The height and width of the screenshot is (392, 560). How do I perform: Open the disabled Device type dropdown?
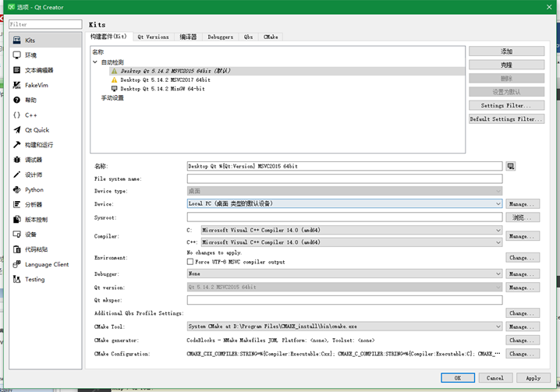pos(345,191)
